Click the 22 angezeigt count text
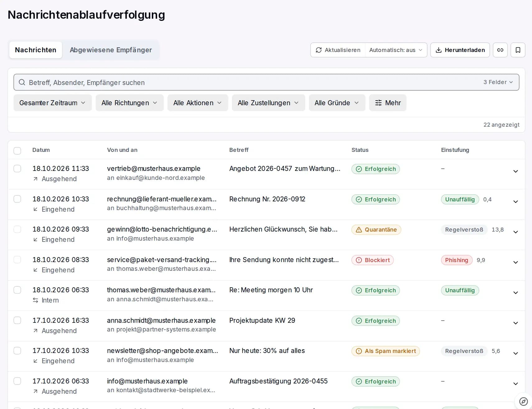The image size is (532, 409). 501,125
